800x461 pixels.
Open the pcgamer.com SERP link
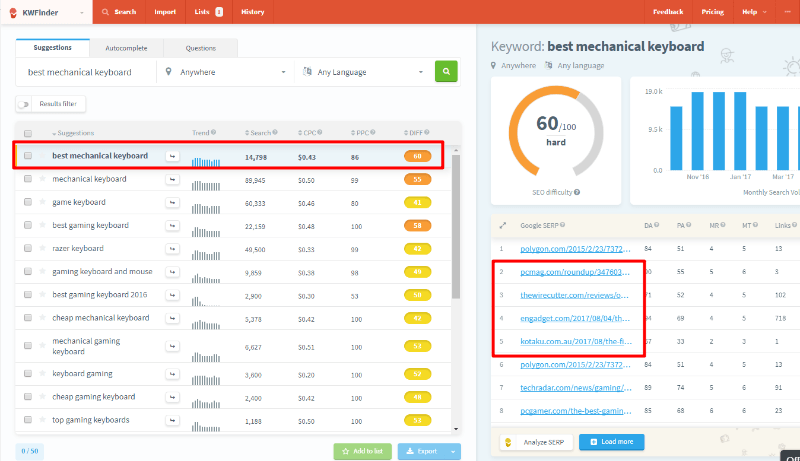[576, 411]
